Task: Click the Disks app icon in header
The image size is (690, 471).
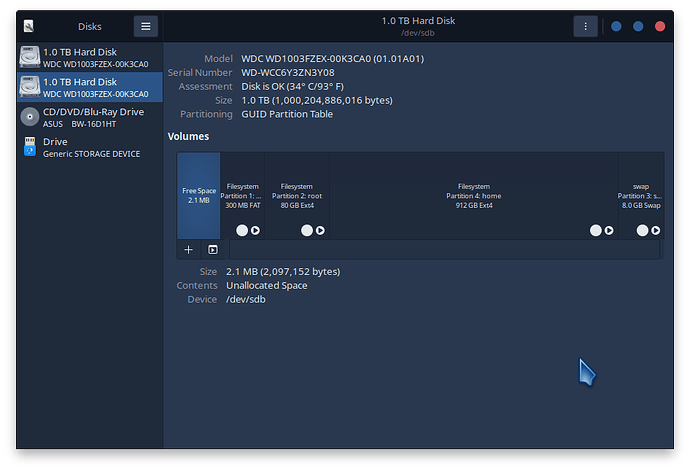Action: 29,26
